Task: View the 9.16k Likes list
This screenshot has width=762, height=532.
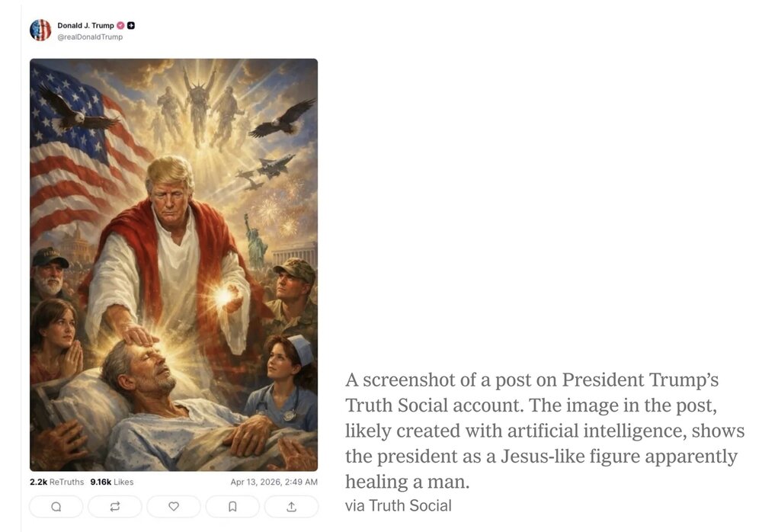Action: point(111,482)
